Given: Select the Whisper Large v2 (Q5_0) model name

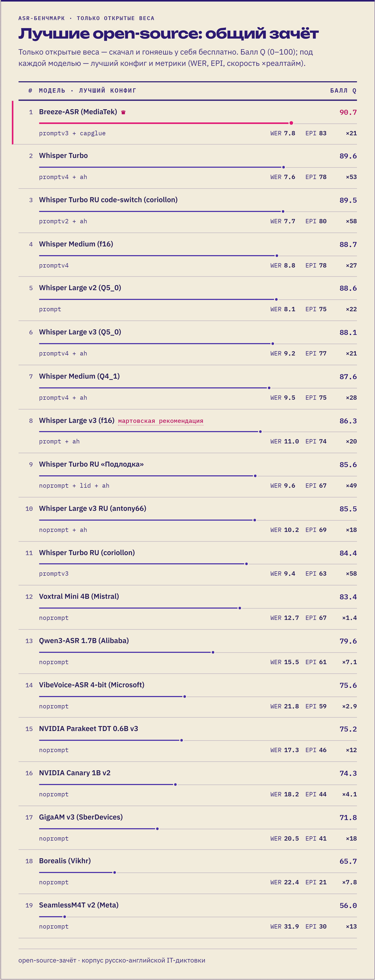Looking at the screenshot, I should click(80, 288).
